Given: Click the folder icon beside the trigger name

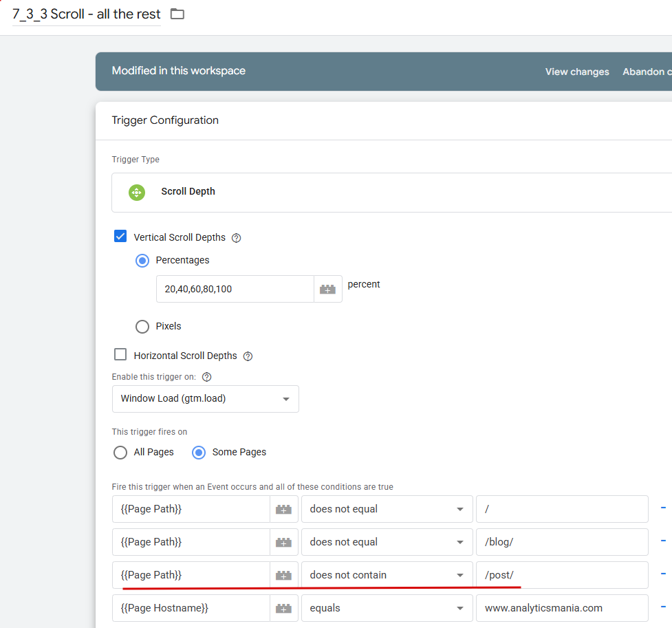Looking at the screenshot, I should (x=177, y=14).
